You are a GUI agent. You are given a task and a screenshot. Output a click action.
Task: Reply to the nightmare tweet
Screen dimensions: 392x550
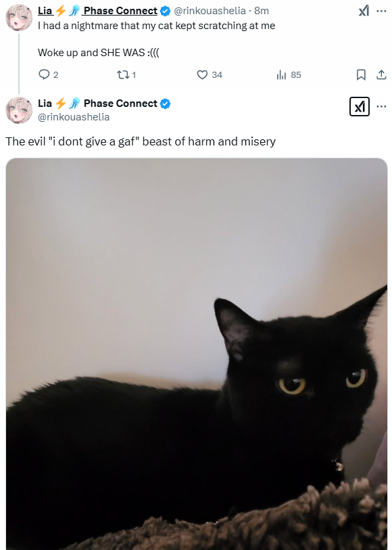(48, 74)
